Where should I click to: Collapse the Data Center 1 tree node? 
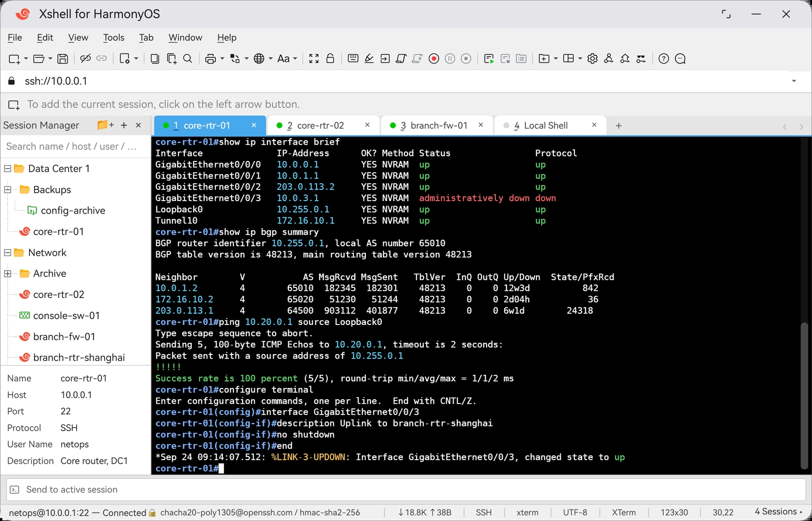pyautogui.click(x=8, y=169)
